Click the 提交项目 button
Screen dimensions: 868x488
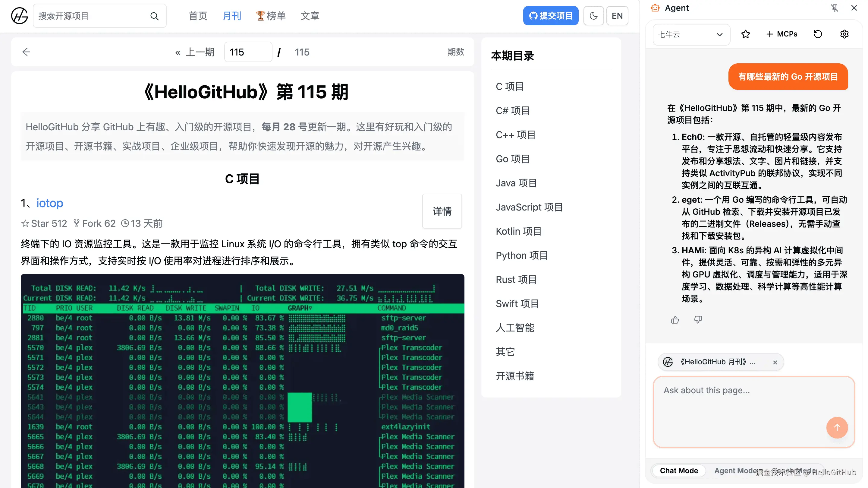[x=550, y=16]
